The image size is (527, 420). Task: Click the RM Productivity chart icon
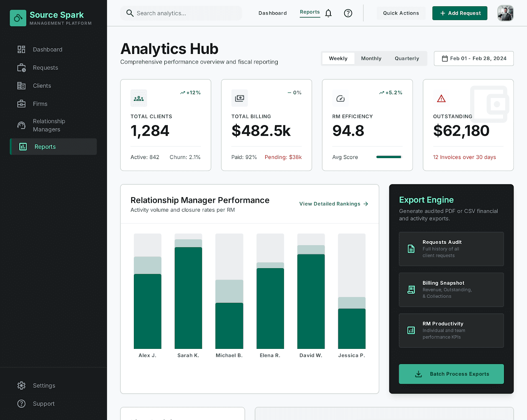[x=411, y=330]
